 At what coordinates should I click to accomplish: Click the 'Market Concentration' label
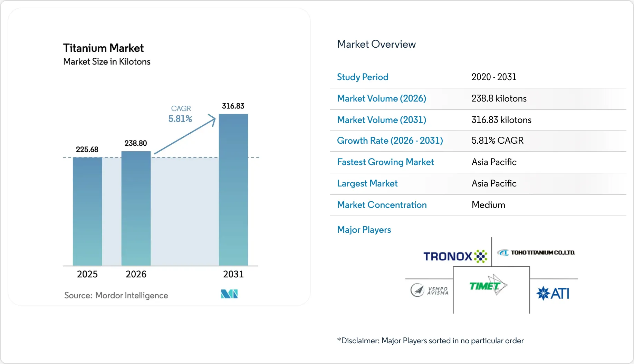[382, 205]
